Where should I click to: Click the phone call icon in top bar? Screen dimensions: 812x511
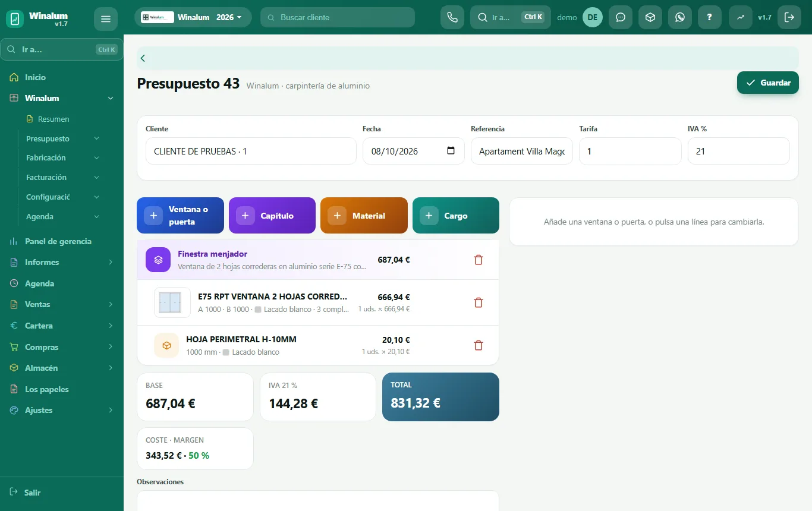pos(452,17)
